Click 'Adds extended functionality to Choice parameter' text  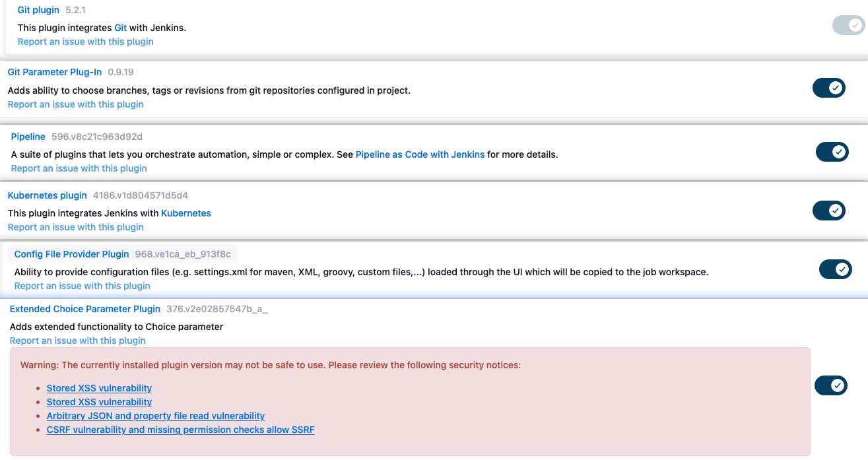116,327
